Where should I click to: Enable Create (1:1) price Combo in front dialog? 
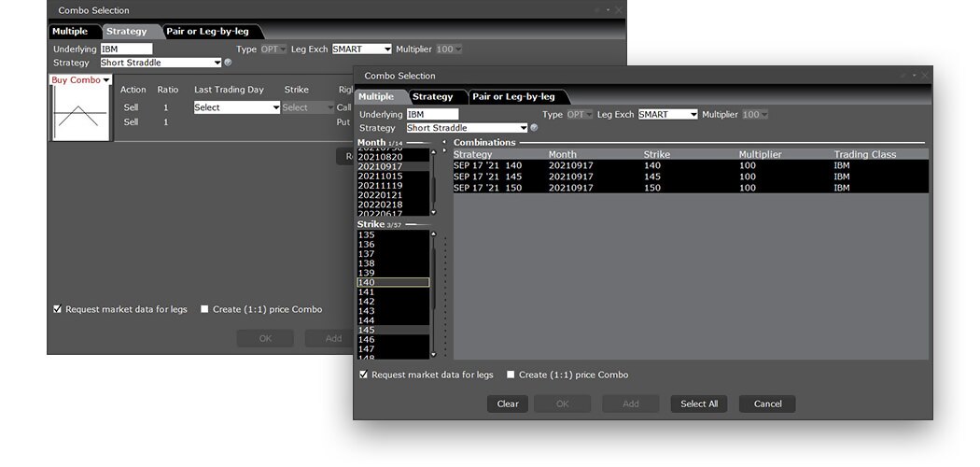pyautogui.click(x=511, y=375)
